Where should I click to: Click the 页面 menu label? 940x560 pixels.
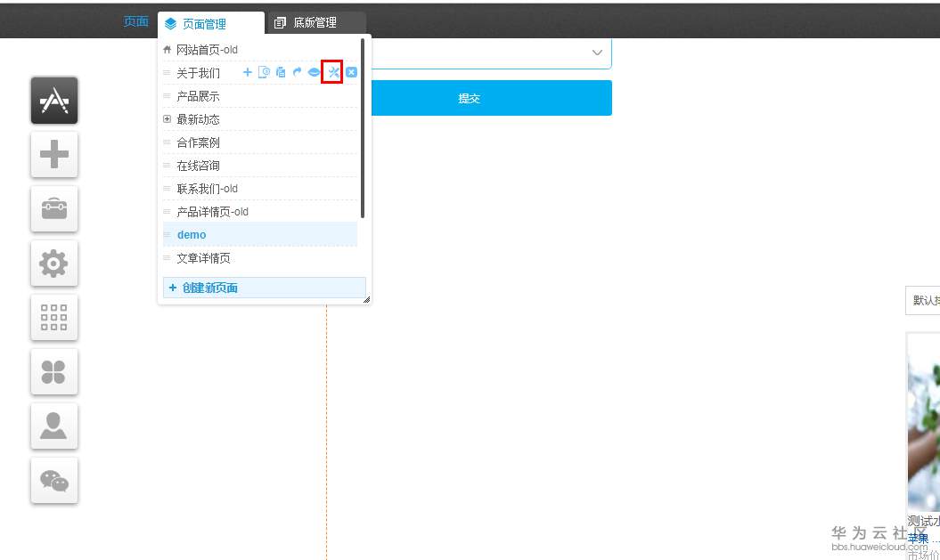tap(136, 21)
